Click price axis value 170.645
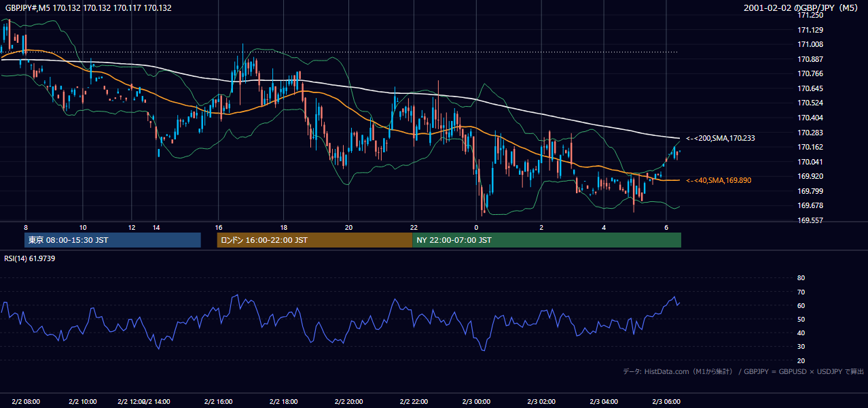 click(810, 88)
